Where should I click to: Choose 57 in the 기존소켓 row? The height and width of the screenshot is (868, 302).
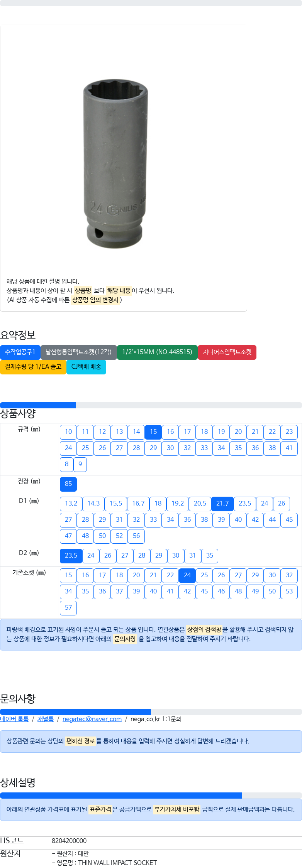pos(68,608)
